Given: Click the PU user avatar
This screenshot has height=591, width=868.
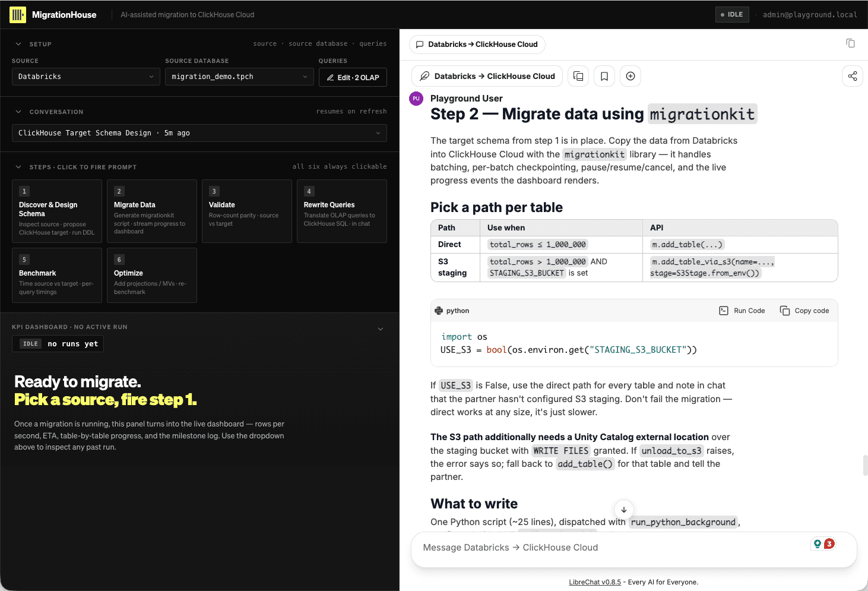Looking at the screenshot, I should (x=416, y=99).
